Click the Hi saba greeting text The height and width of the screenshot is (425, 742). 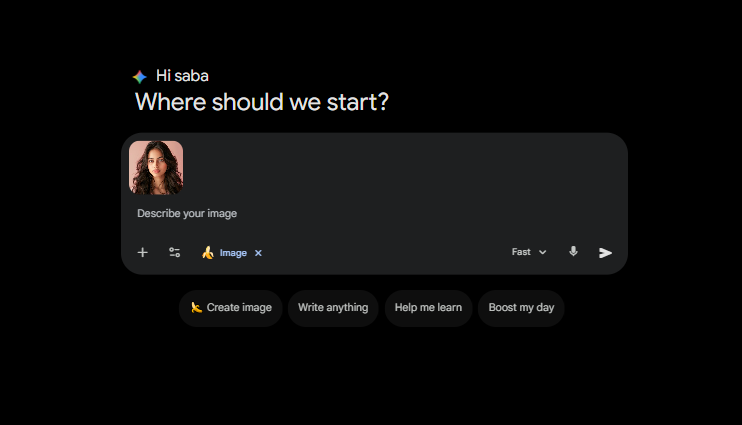(183, 76)
